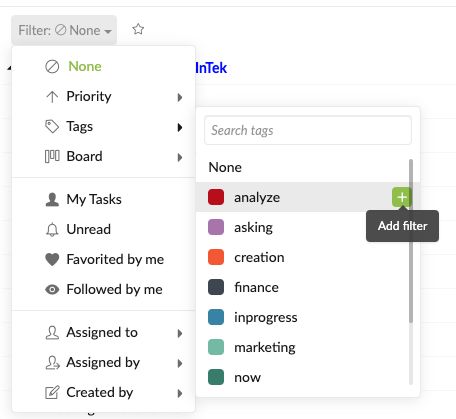
Task: Click the heart icon for Favorited by me
Action: click(52, 259)
